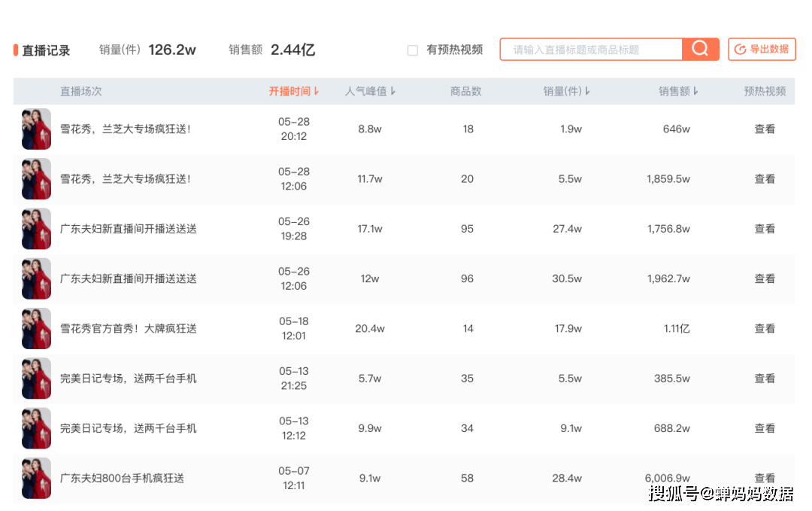Sort by 开播时间 column

(294, 91)
